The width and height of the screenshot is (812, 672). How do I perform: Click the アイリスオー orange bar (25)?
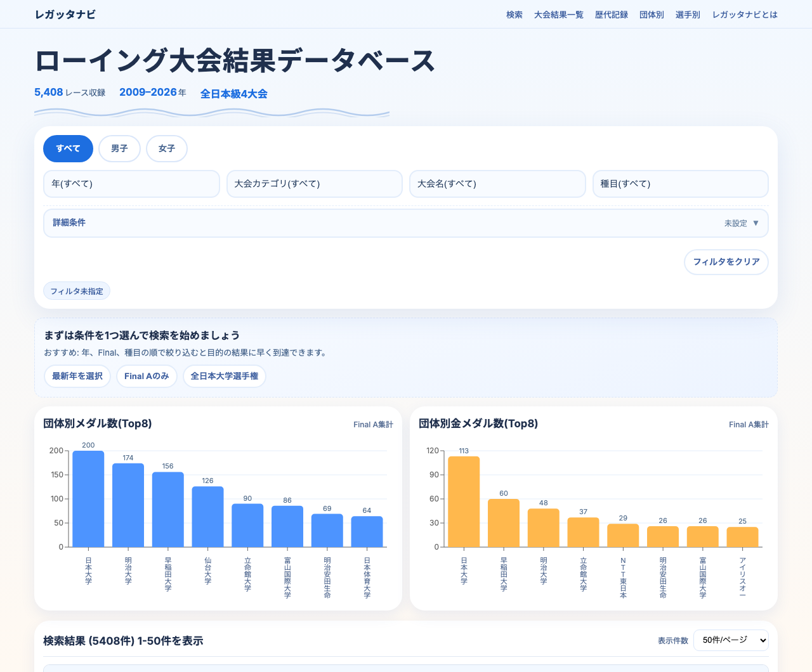tap(742, 537)
